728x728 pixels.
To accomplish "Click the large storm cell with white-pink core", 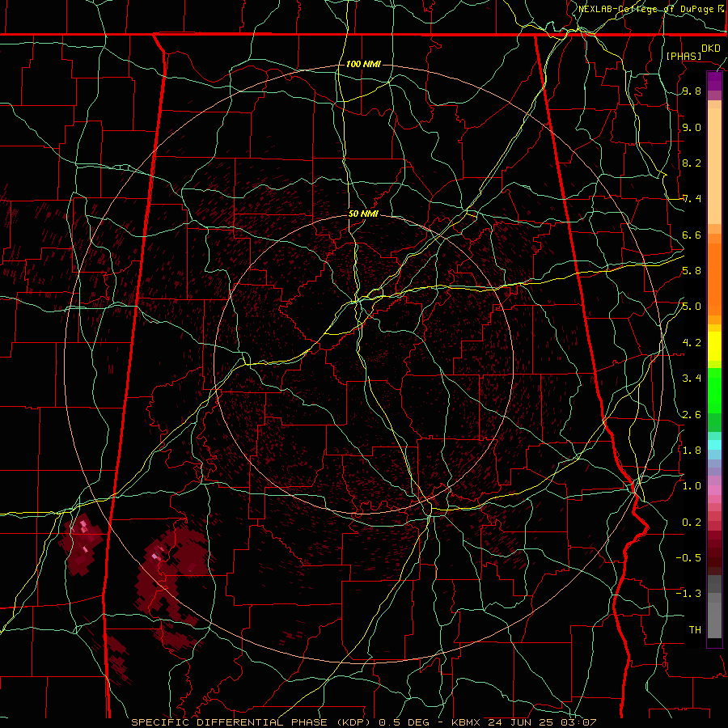I will click(x=173, y=576).
